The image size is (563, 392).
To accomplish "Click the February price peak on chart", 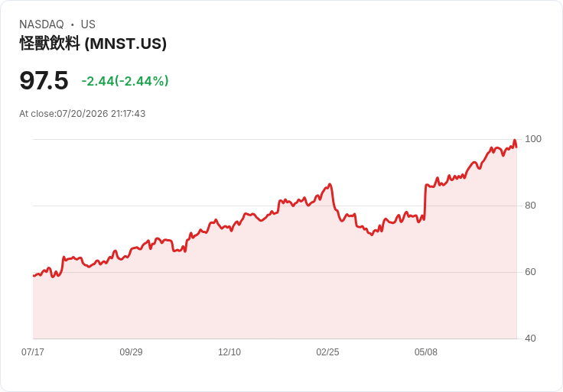I will tap(330, 185).
